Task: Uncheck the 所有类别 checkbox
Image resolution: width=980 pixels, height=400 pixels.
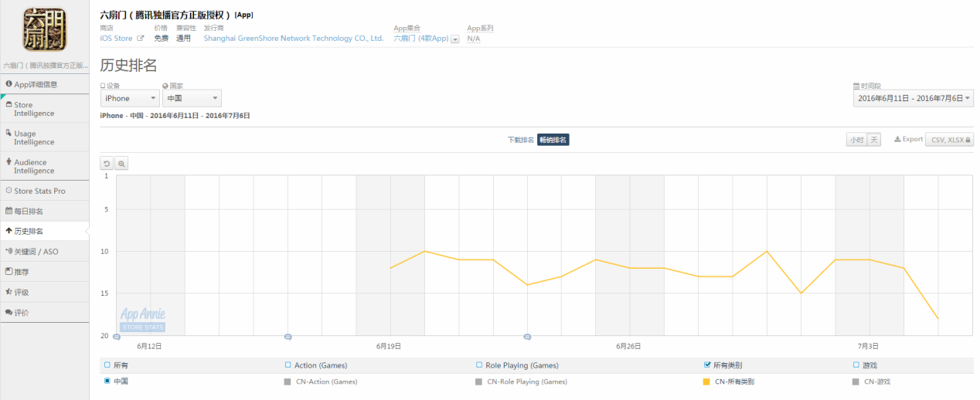Action: pyautogui.click(x=707, y=365)
